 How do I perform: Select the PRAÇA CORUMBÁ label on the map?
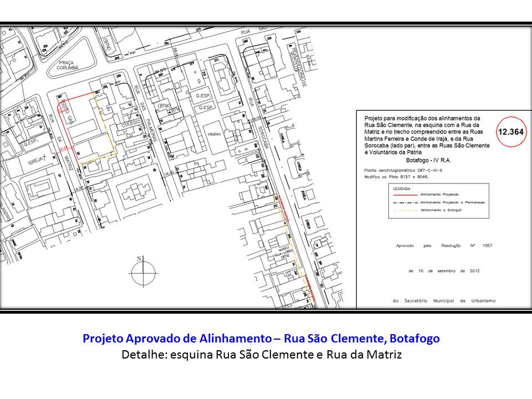[x=66, y=65]
